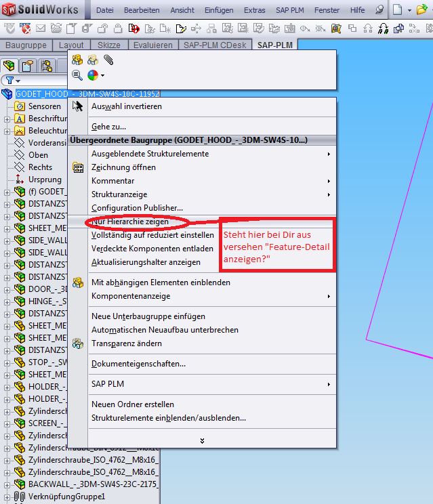
Task: Click the zoom-to-selection magnifier icon
Action: point(77,75)
